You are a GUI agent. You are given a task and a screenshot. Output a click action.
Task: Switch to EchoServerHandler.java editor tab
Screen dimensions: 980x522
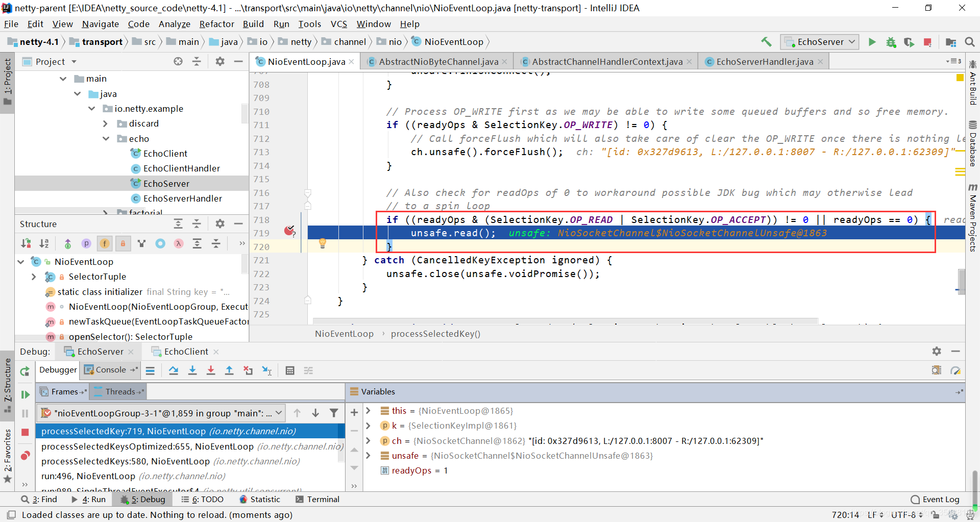764,61
